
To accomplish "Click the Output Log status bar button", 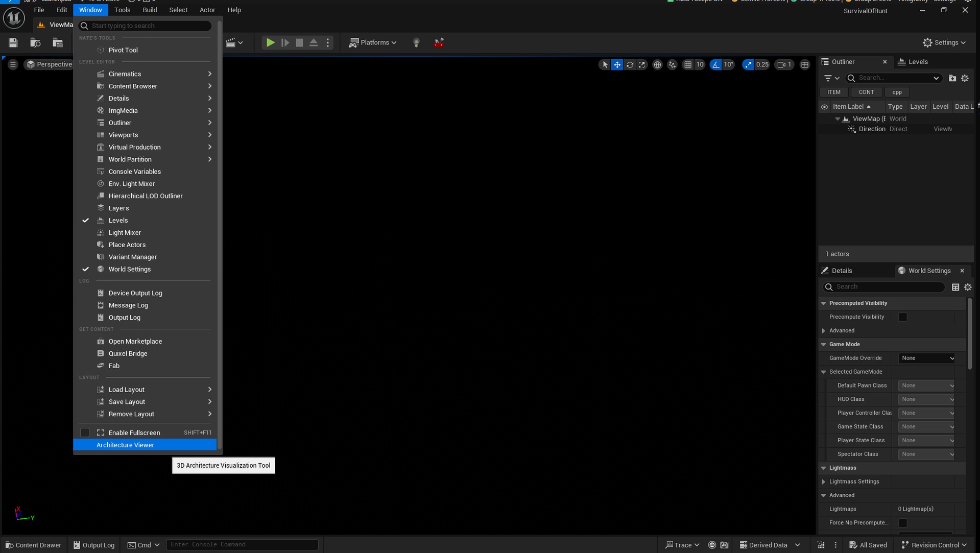I will coord(94,545).
